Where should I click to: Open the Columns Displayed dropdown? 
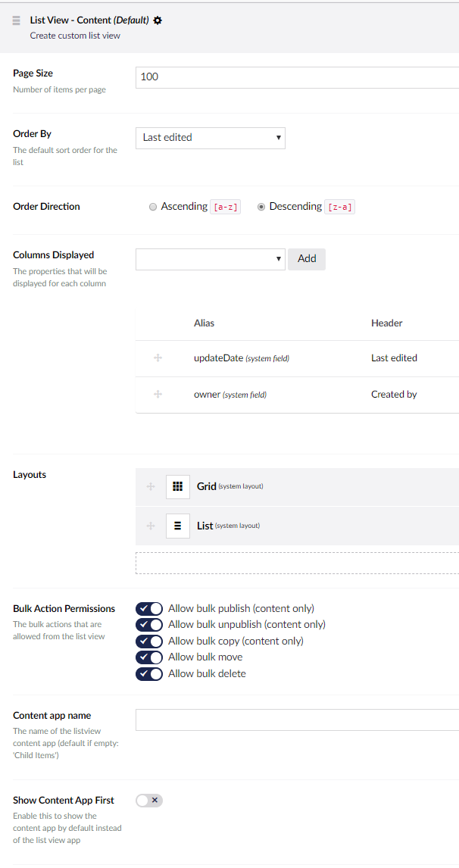[x=210, y=258]
